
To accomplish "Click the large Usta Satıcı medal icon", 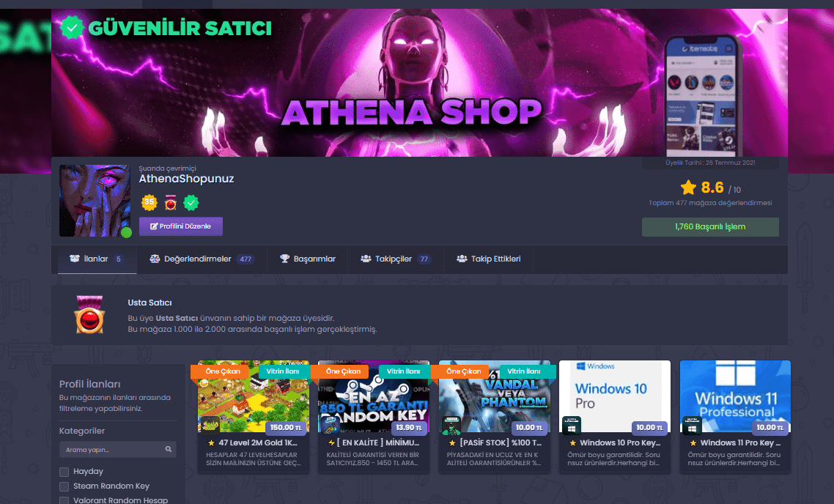I will 89,315.
